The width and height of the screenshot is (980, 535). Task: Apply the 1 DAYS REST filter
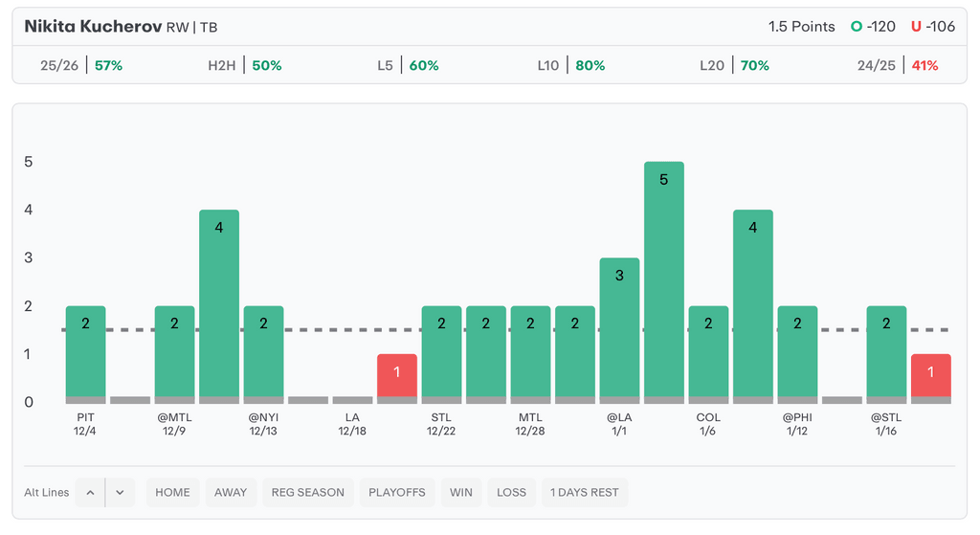(x=584, y=492)
